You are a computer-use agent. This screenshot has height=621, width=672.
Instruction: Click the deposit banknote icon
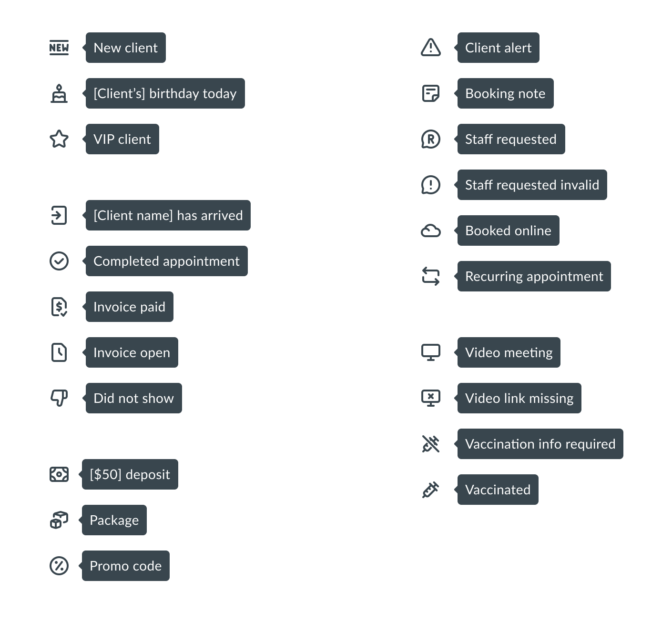tap(59, 474)
